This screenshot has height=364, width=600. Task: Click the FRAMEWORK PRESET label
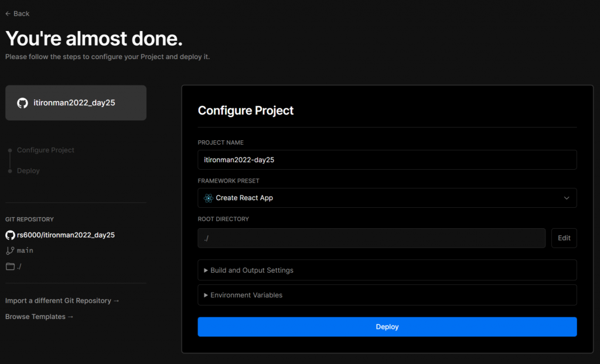click(229, 181)
